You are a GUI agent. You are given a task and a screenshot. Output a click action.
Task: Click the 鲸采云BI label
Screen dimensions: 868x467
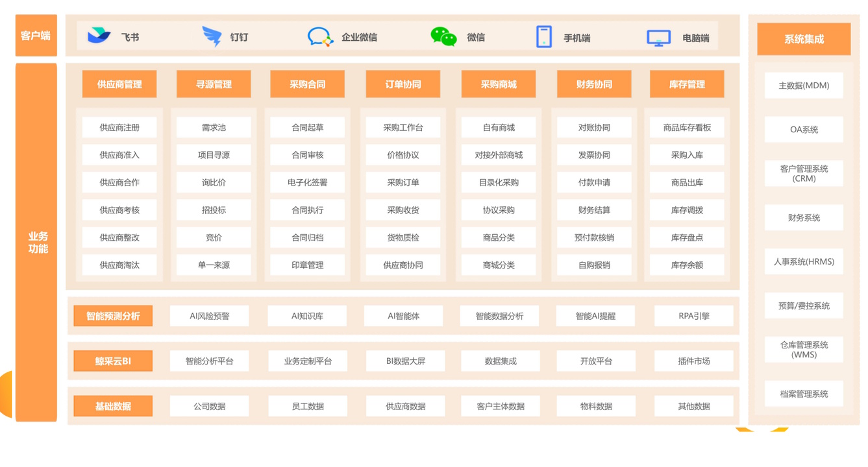113,361
